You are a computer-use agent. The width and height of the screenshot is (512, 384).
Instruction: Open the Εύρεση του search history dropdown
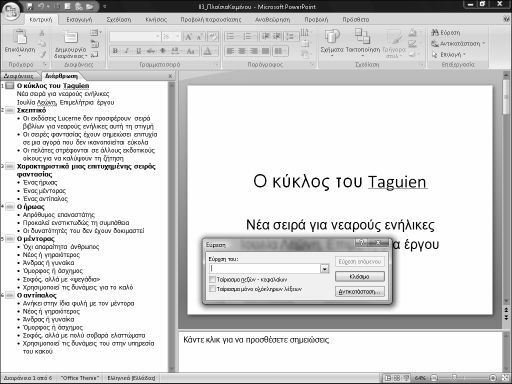(x=325, y=268)
